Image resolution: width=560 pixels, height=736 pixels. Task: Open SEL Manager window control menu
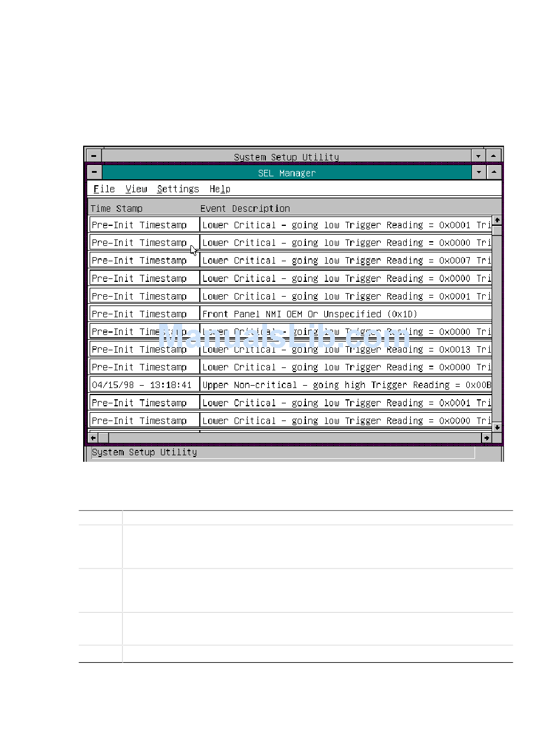pyautogui.click(x=94, y=172)
